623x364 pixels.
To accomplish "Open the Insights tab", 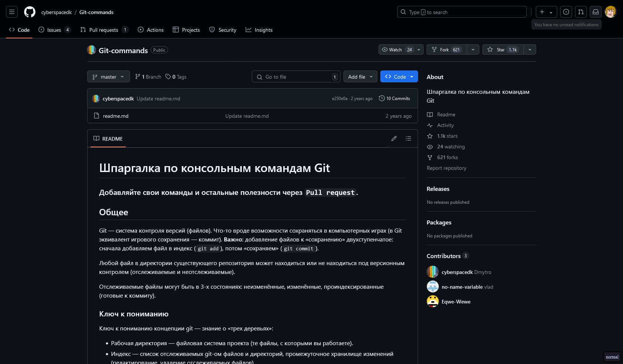I will (259, 30).
